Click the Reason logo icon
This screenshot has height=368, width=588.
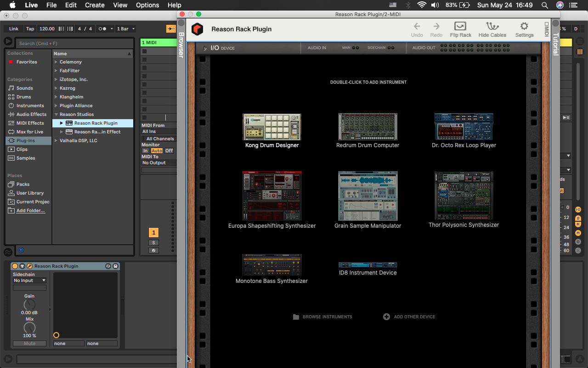[197, 29]
